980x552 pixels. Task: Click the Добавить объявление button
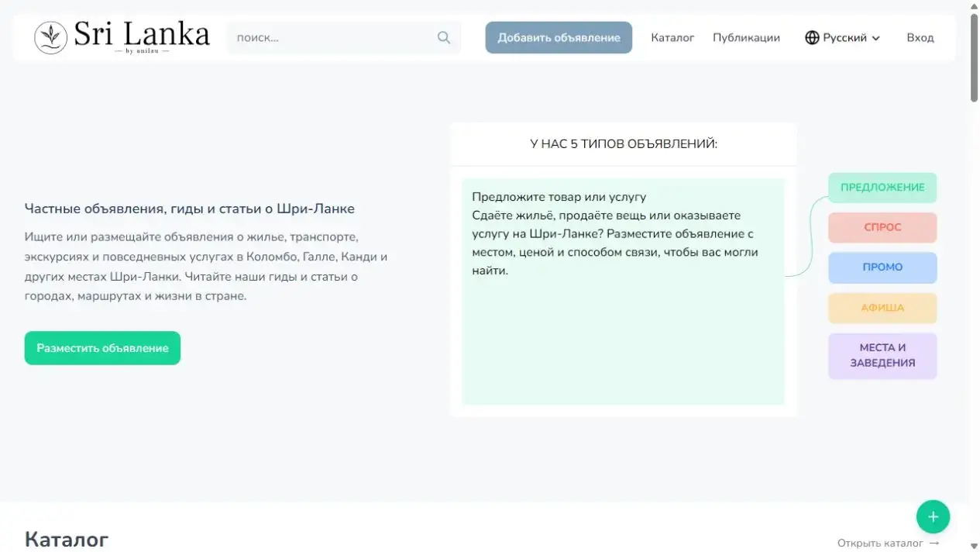tap(559, 37)
